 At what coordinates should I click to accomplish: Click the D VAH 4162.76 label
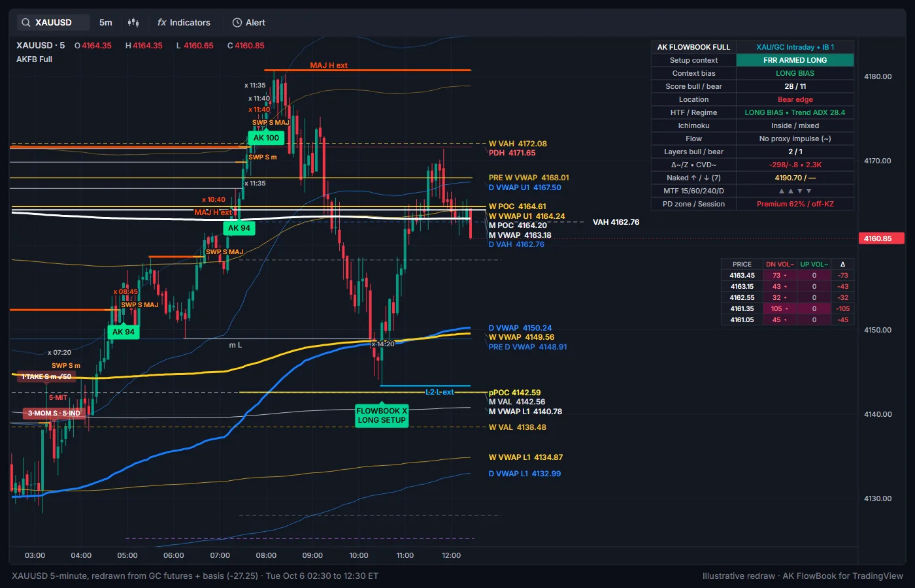click(x=516, y=244)
